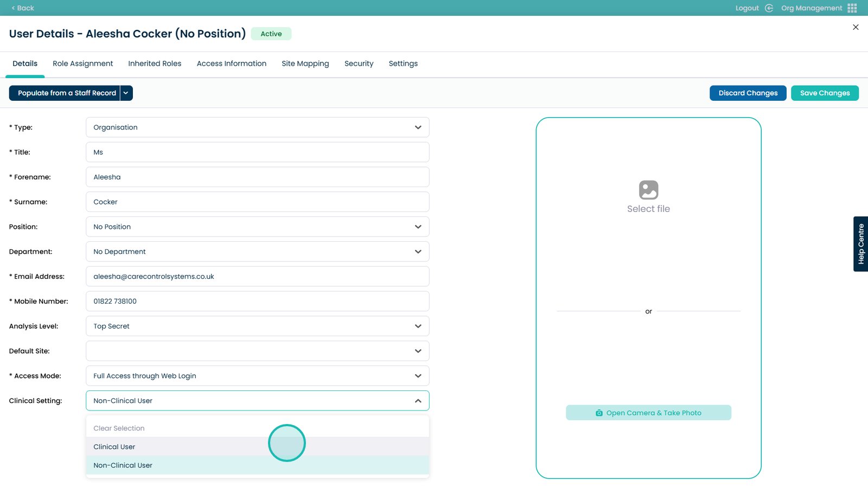Switch to the Role Assignment tab

pos(82,63)
